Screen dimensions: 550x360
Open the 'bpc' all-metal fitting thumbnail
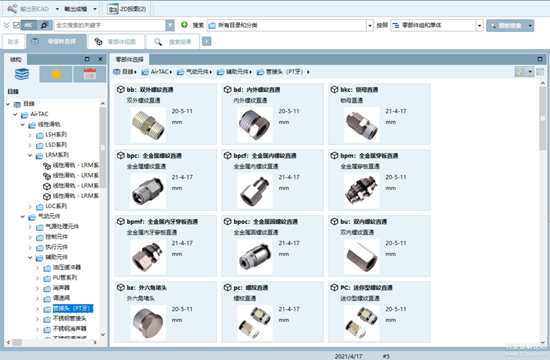[x=148, y=191]
